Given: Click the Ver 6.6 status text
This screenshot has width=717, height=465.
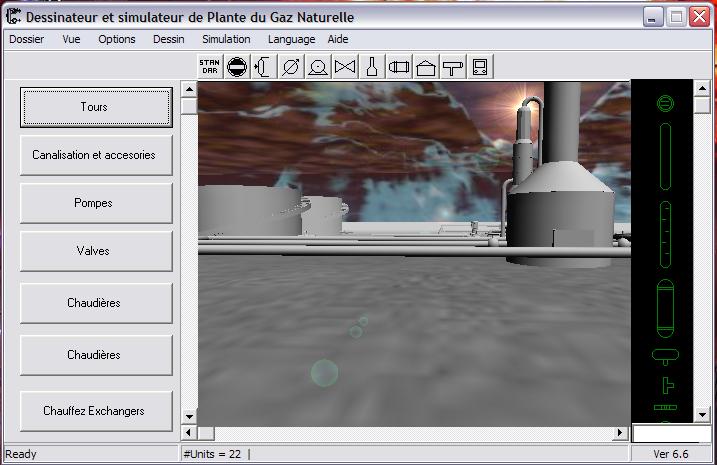Looking at the screenshot, I should pyautogui.click(x=670, y=454).
